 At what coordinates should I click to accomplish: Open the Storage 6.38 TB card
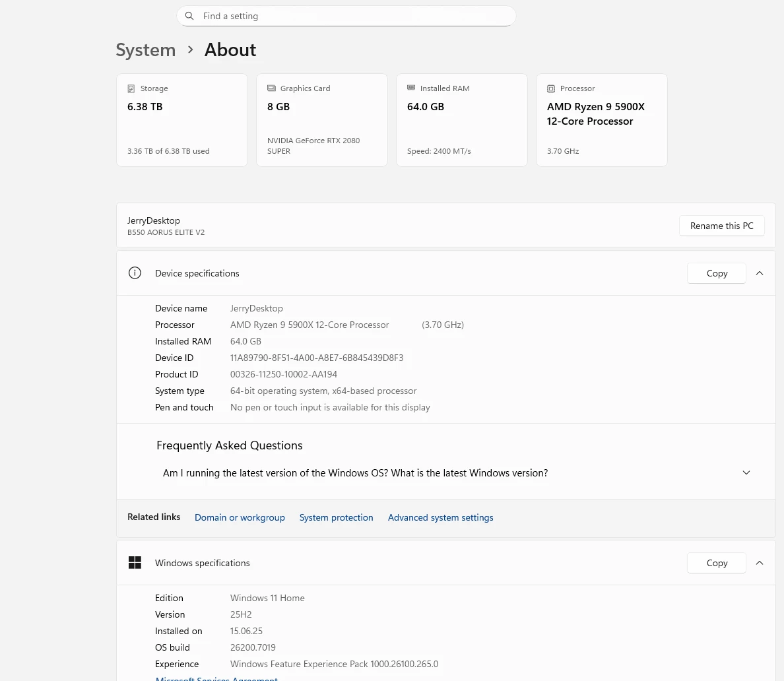coord(182,120)
